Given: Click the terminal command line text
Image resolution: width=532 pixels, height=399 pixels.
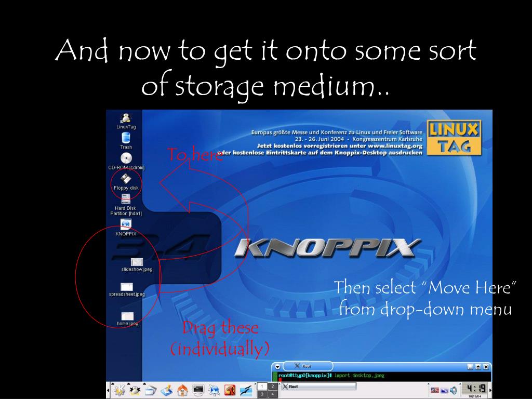Looking at the screenshot, I should point(331,376).
